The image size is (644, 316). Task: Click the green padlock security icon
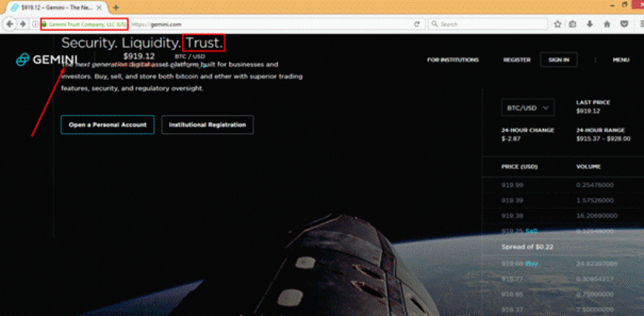(44, 25)
